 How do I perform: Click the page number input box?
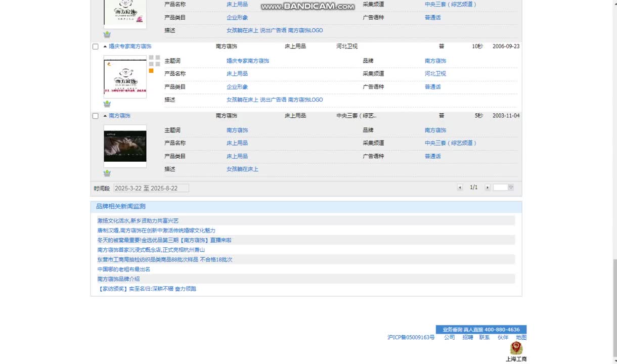(x=500, y=188)
